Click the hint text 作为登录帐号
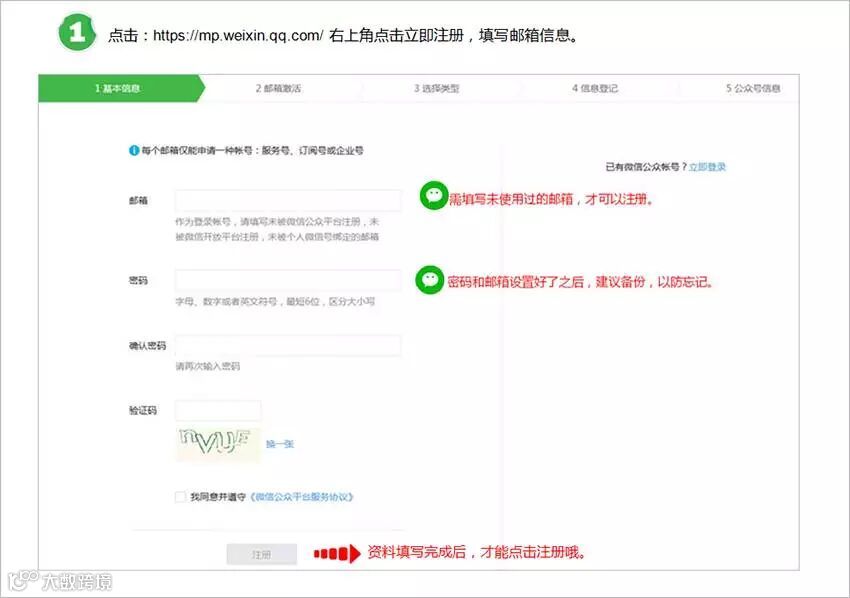This screenshot has height=598, width=850. [203, 222]
